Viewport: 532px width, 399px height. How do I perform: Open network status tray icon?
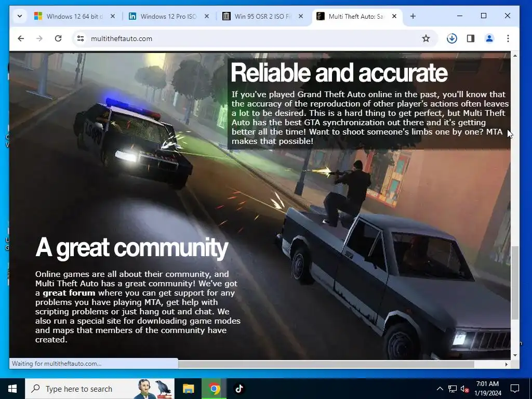point(453,389)
